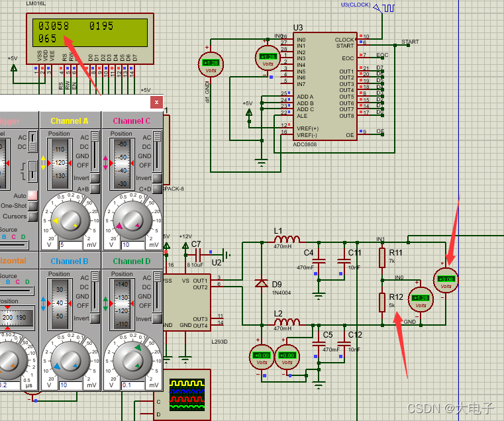Select capacitor C4 in the filter circuit
The height and width of the screenshot is (421, 504).
(319, 260)
